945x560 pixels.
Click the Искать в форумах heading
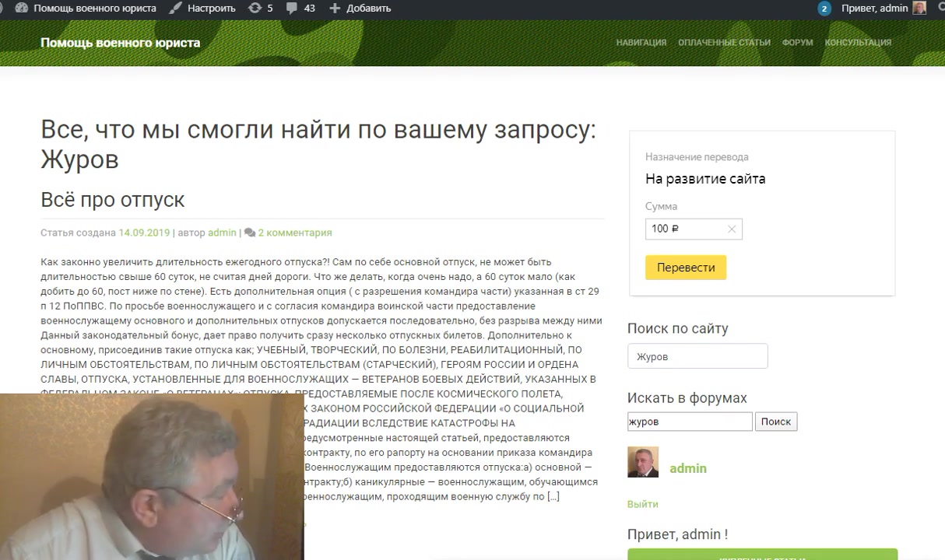click(687, 398)
